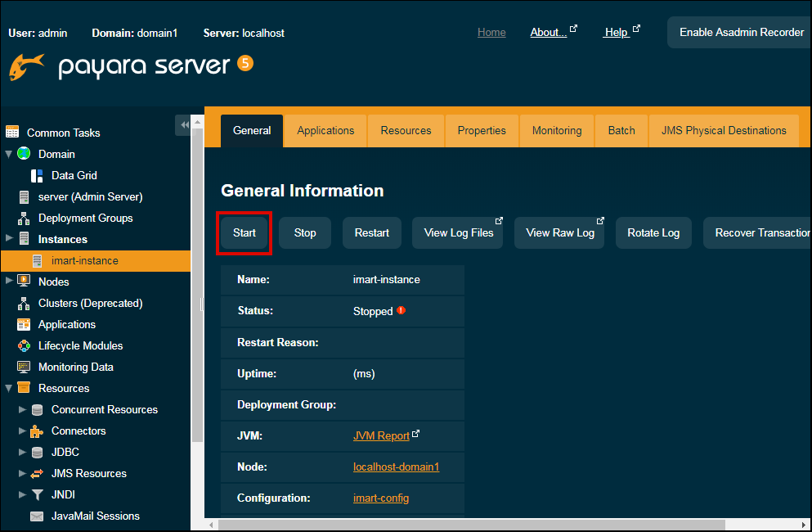Open the JVM Report link

[x=381, y=435]
